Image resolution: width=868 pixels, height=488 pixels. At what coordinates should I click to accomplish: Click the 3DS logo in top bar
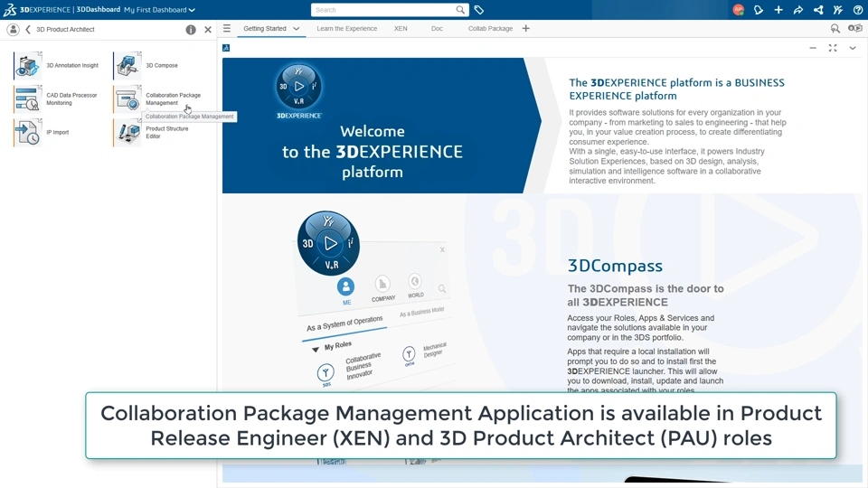[9, 9]
